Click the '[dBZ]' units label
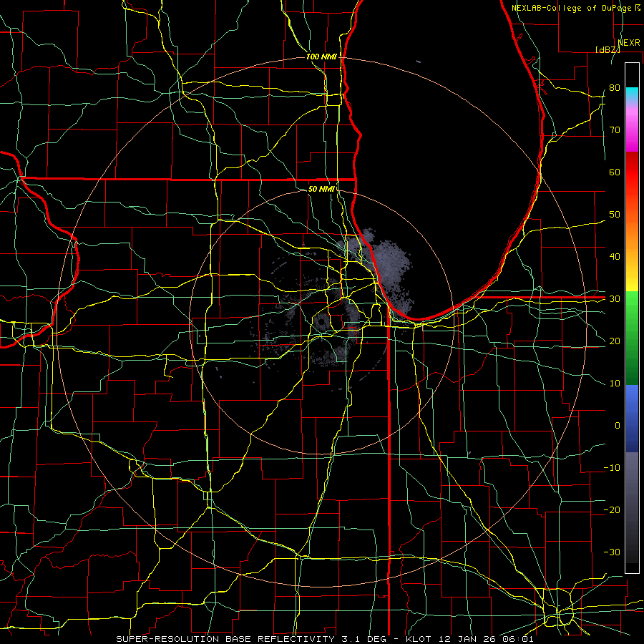 point(608,49)
